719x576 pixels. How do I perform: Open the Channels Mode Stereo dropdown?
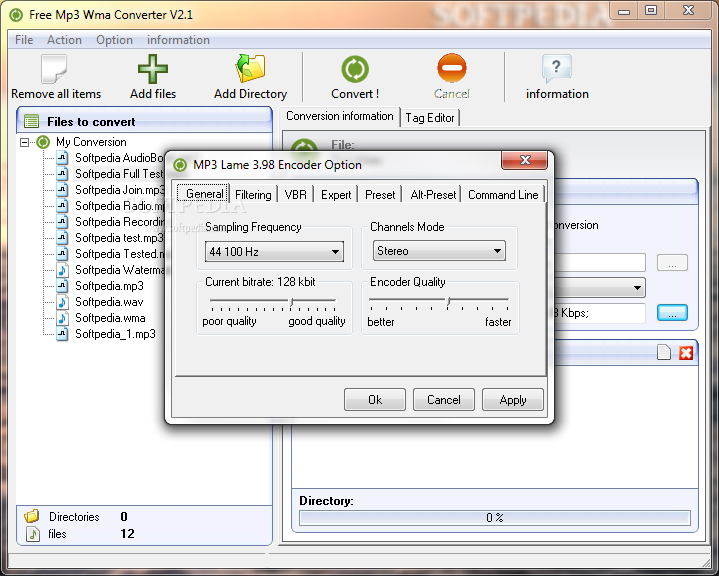[439, 251]
